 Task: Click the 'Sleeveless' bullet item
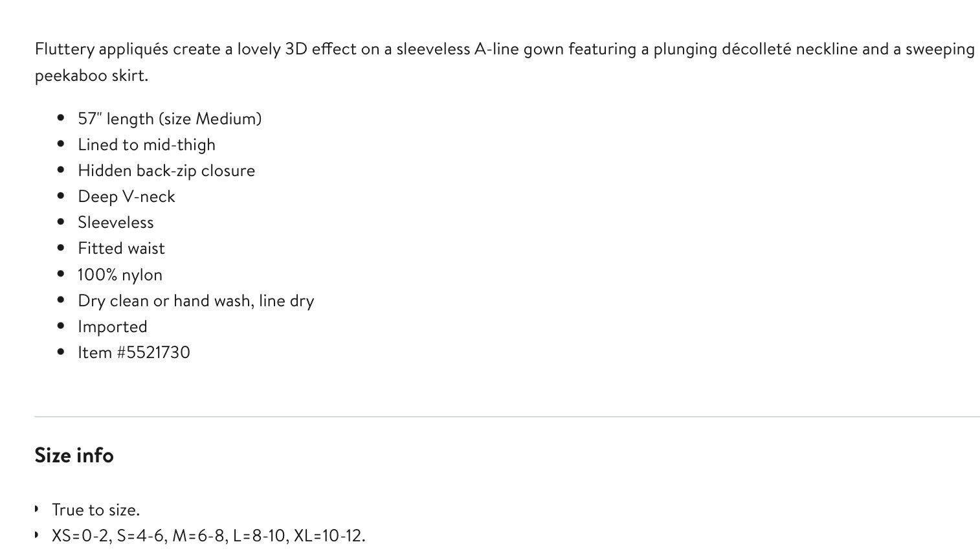(x=116, y=222)
